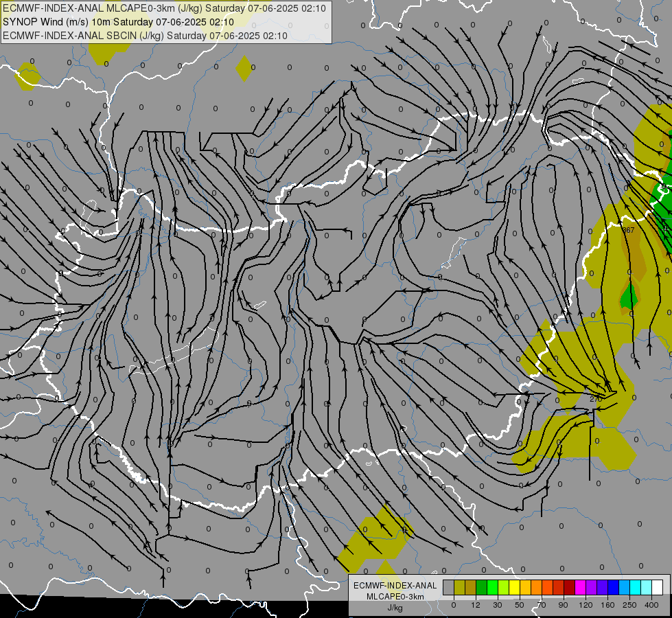Click the purple swatch after magenta
The height and width of the screenshot is (618, 672).
click(x=592, y=587)
